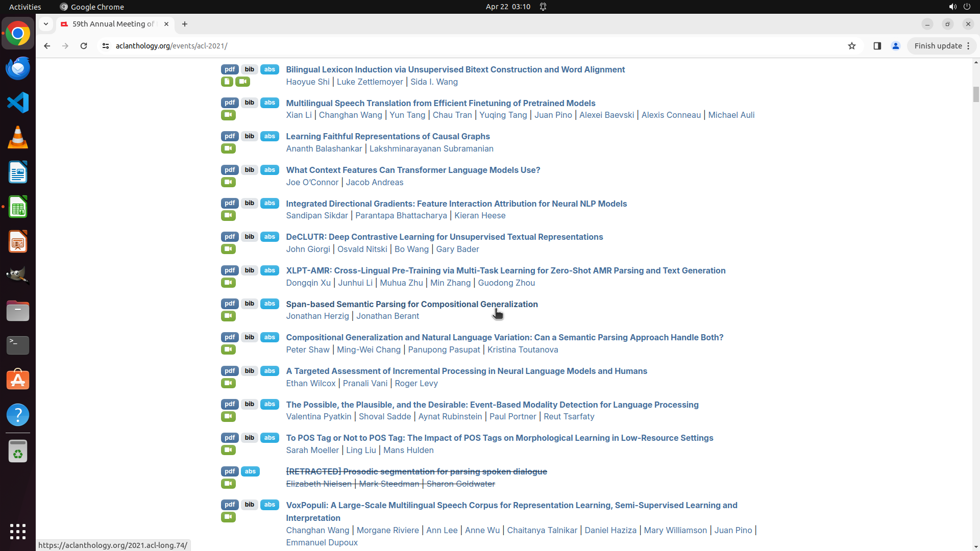
Task: Expand the tab search dropdown arrow
Action: point(46,24)
